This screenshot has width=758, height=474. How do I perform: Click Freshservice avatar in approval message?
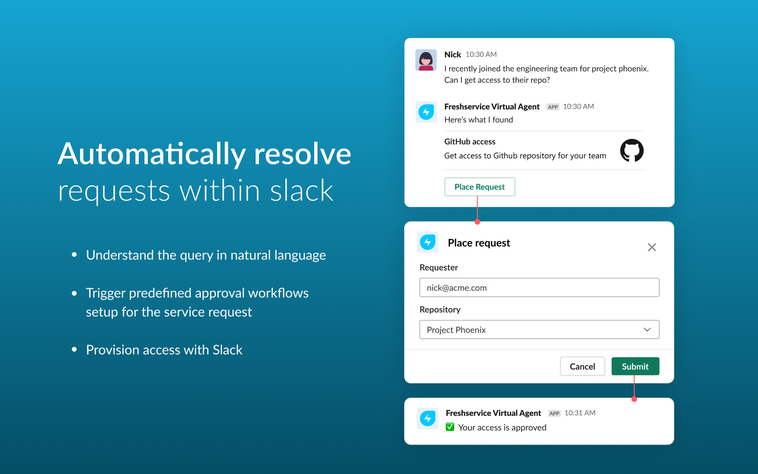[x=427, y=418]
